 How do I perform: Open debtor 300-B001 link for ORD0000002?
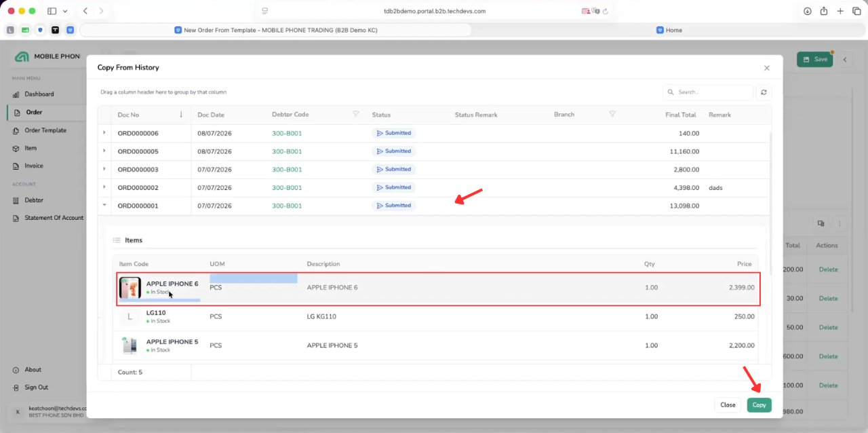pyautogui.click(x=287, y=187)
